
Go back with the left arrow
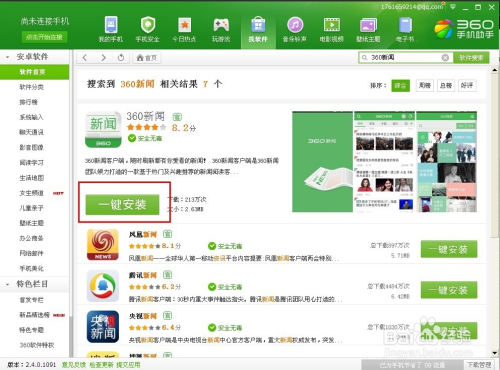click(85, 58)
